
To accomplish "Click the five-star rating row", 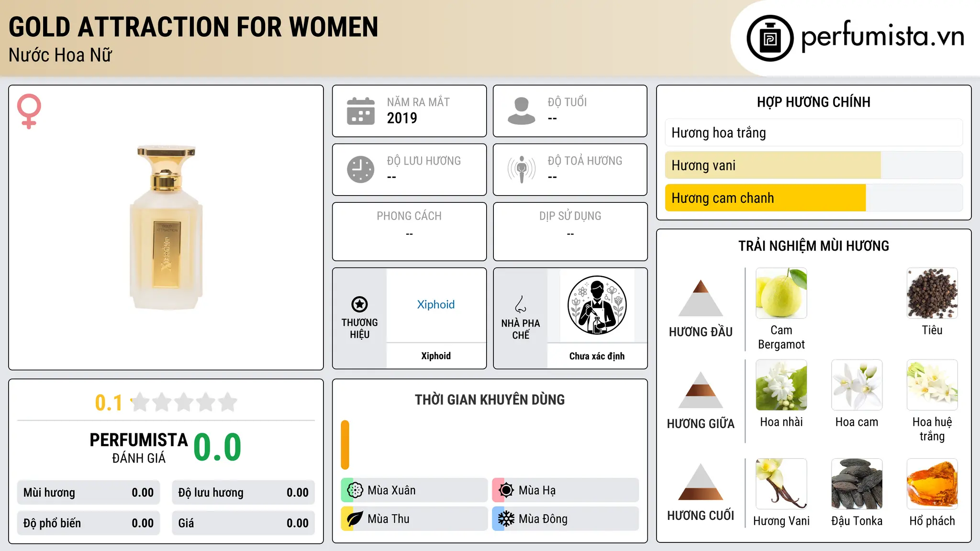I will coord(184,402).
